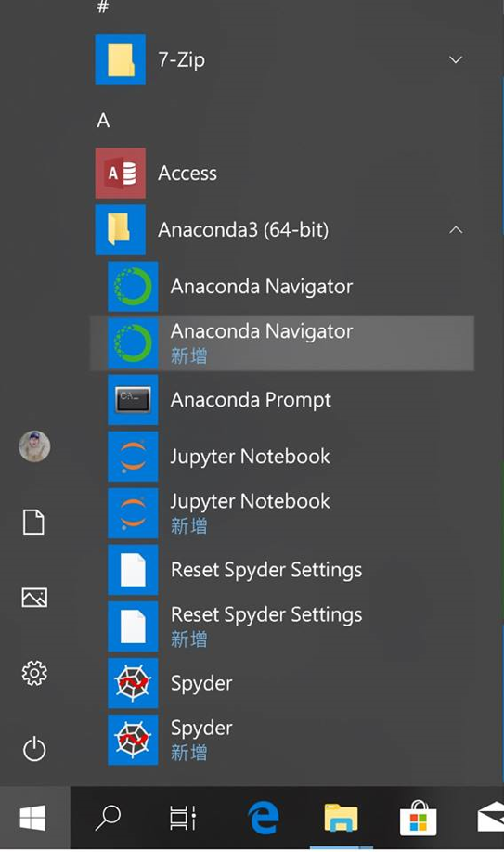Open the user account avatar

coord(34,446)
